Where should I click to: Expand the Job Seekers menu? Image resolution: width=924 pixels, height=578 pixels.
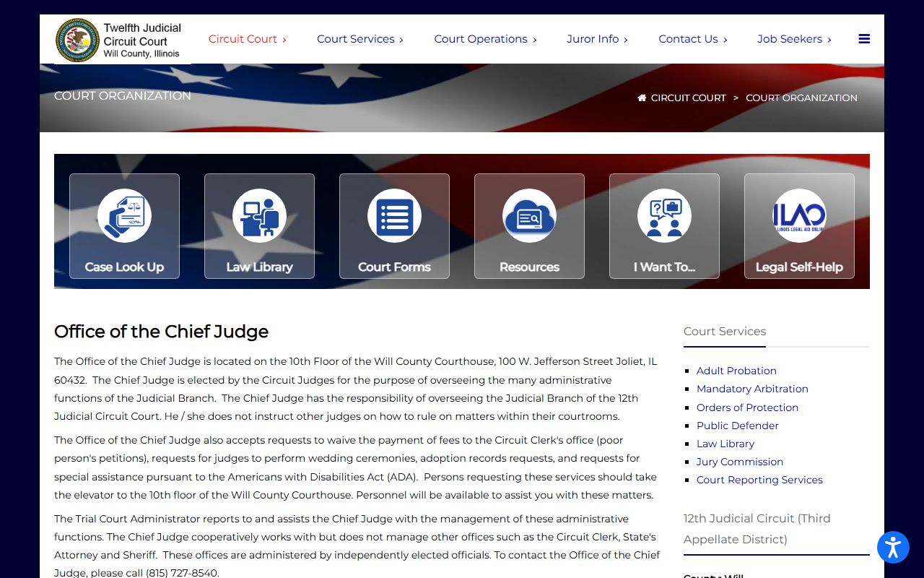coord(795,39)
